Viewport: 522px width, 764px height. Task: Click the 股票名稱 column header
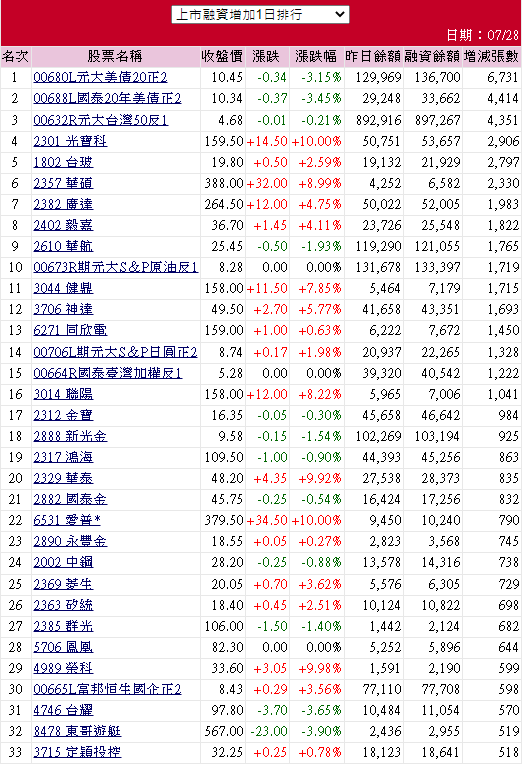pyautogui.click(x=115, y=57)
